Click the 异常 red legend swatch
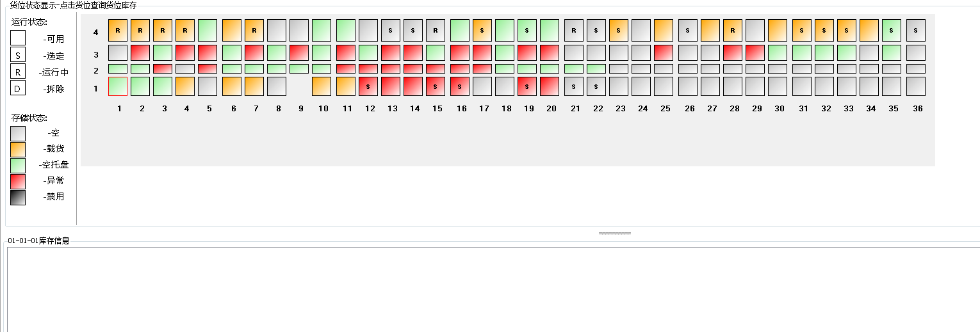 click(18, 181)
